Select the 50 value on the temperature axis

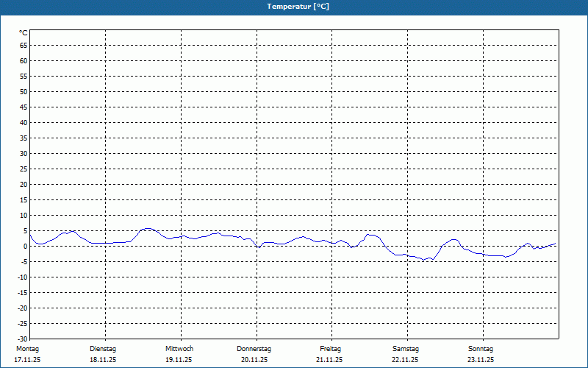[24, 91]
